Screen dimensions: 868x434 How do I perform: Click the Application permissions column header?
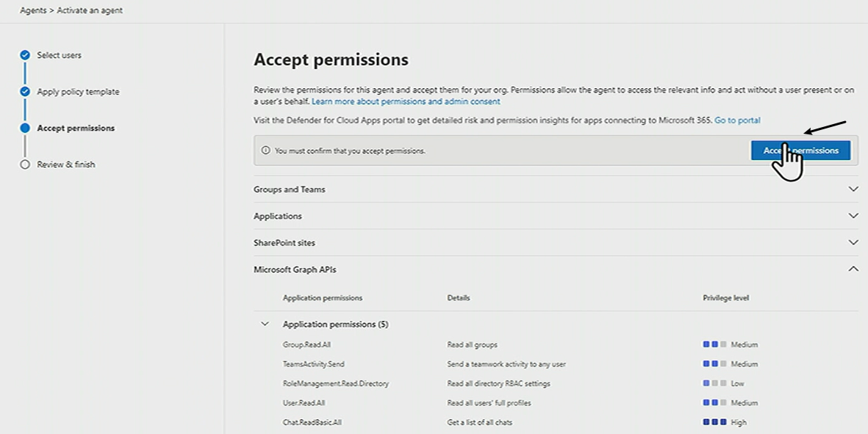pos(323,297)
